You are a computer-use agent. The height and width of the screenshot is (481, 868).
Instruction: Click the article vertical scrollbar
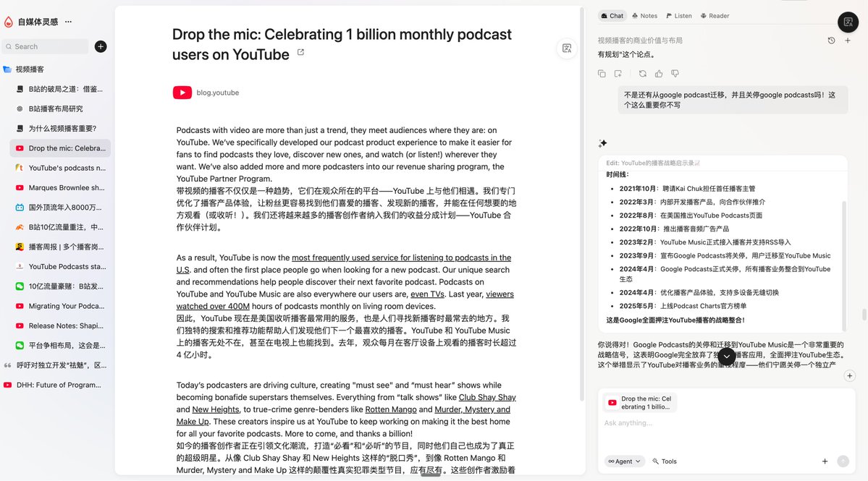582,205
